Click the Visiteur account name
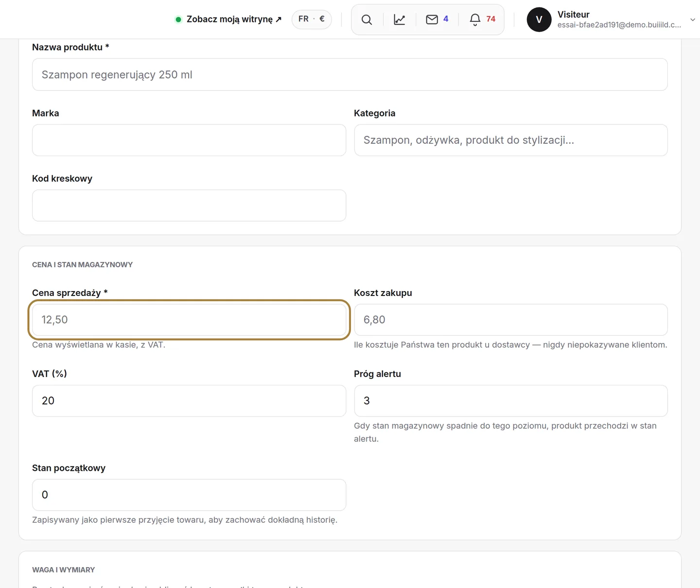Viewport: 700px width, 588px height. pyautogui.click(x=574, y=15)
